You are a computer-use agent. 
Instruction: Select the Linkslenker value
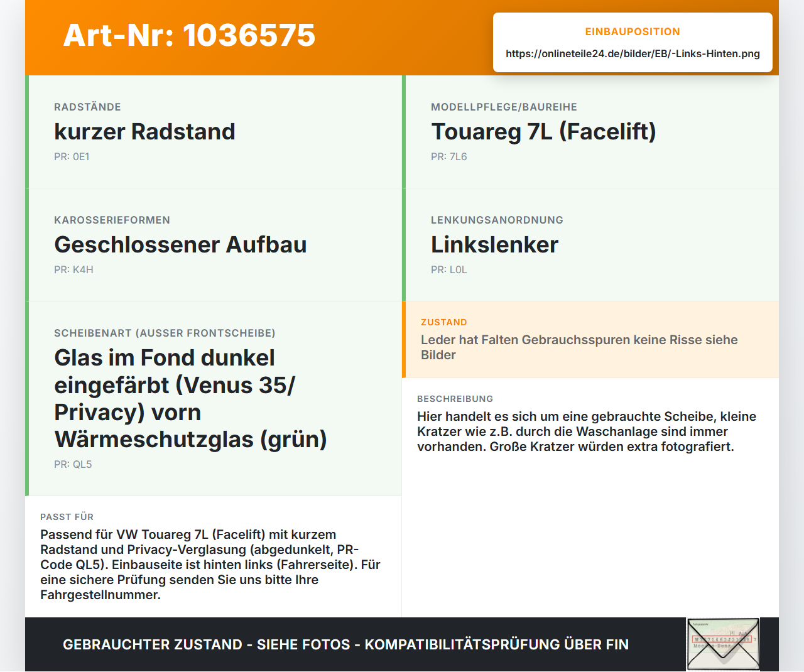coord(494,244)
